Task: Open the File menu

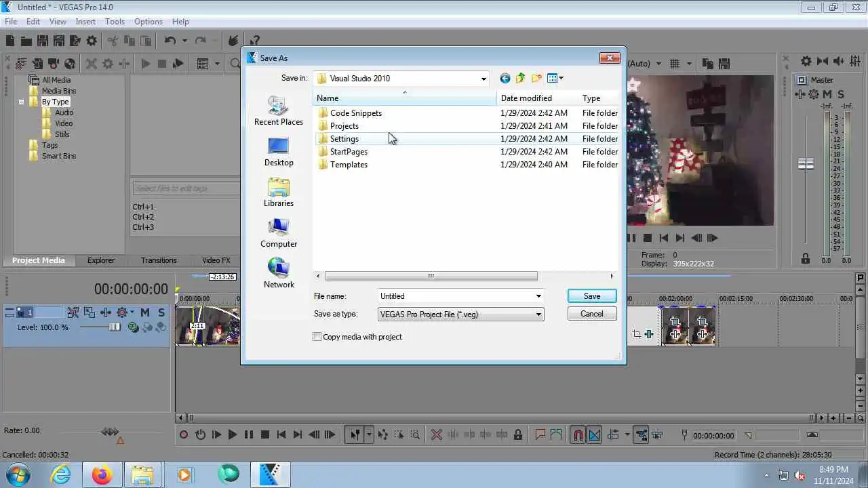Action: pos(11,22)
